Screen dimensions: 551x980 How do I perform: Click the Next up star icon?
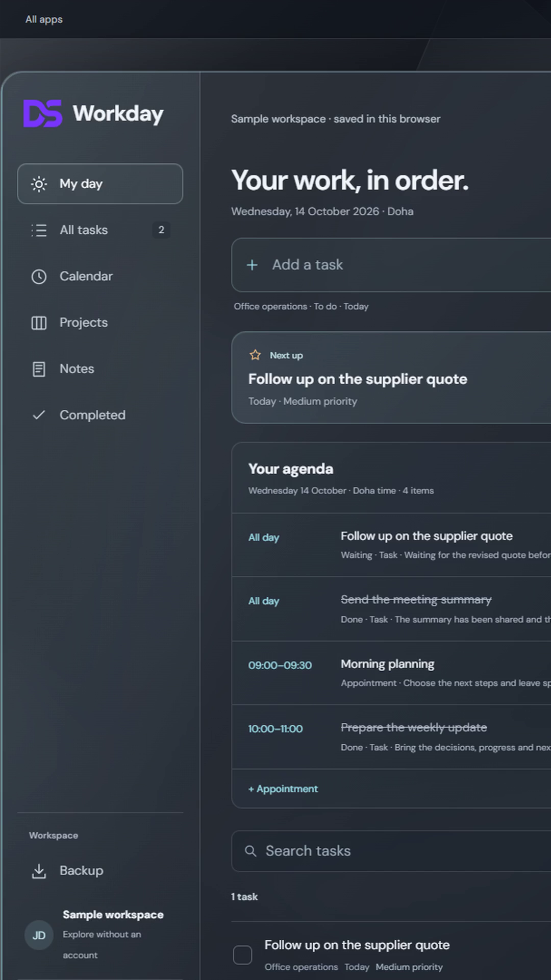click(255, 355)
